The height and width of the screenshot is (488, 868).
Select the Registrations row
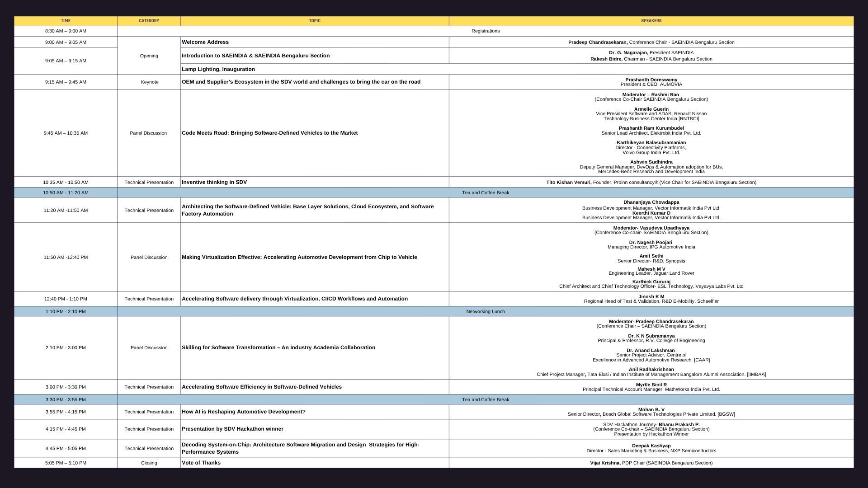[485, 31]
